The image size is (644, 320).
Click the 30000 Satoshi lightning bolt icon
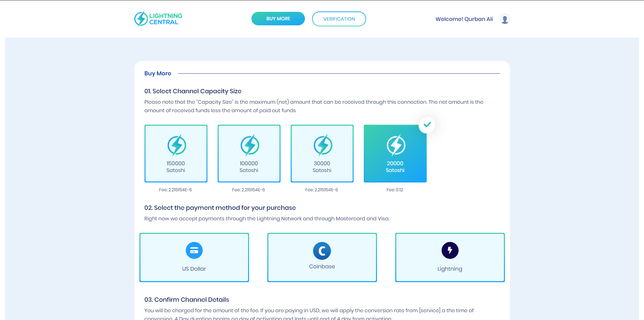323,145
